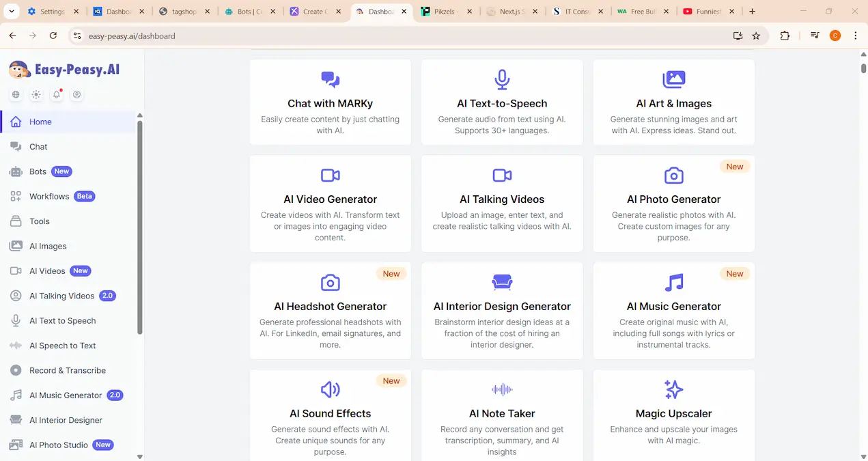Viewport: 868px width, 461px height.
Task: Click the AI Music Generator note icon
Action: click(673, 283)
